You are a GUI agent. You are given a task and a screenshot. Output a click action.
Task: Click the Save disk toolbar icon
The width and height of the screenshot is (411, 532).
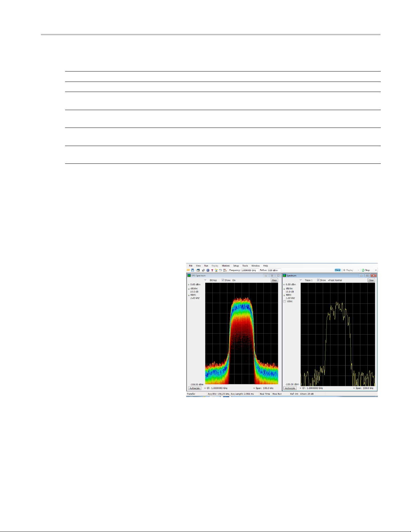(x=193, y=270)
